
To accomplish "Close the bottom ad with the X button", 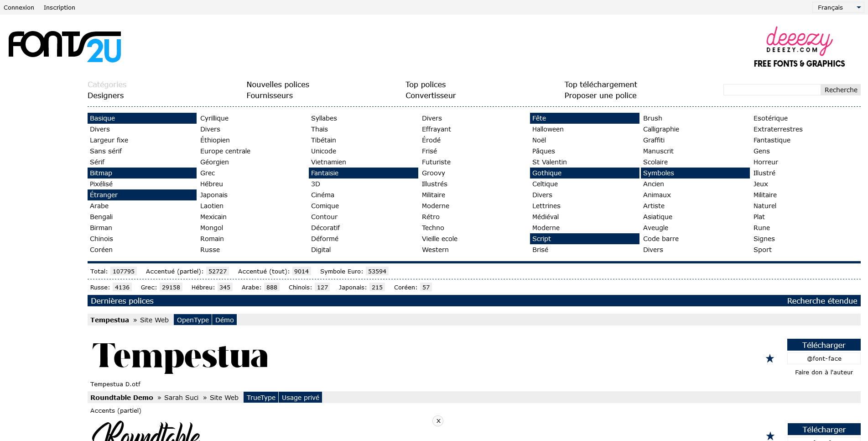I will click(438, 421).
